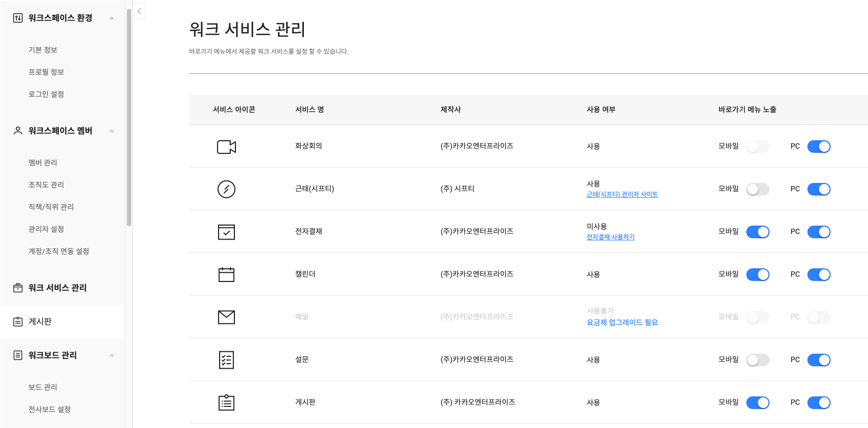Click the 근태(시프티) service icon
Image resolution: width=868 pixels, height=428 pixels.
click(226, 189)
